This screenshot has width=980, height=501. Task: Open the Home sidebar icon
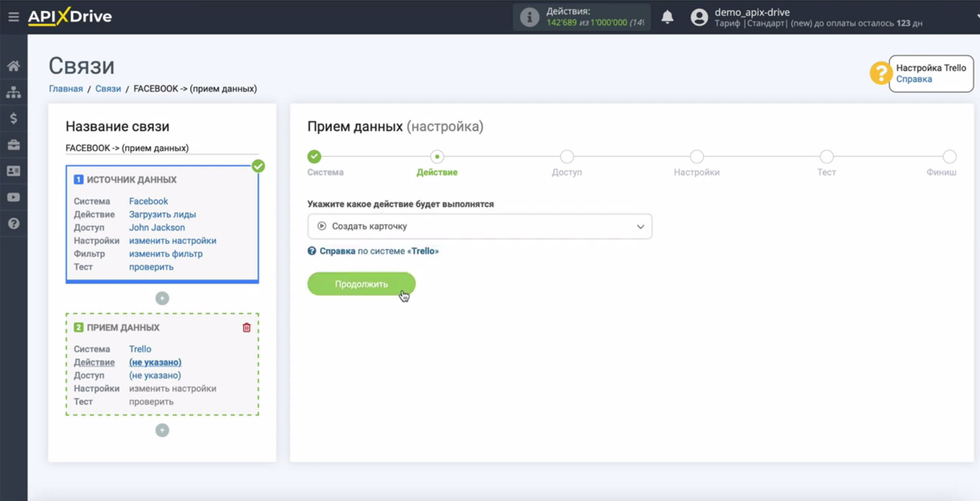coord(14,66)
